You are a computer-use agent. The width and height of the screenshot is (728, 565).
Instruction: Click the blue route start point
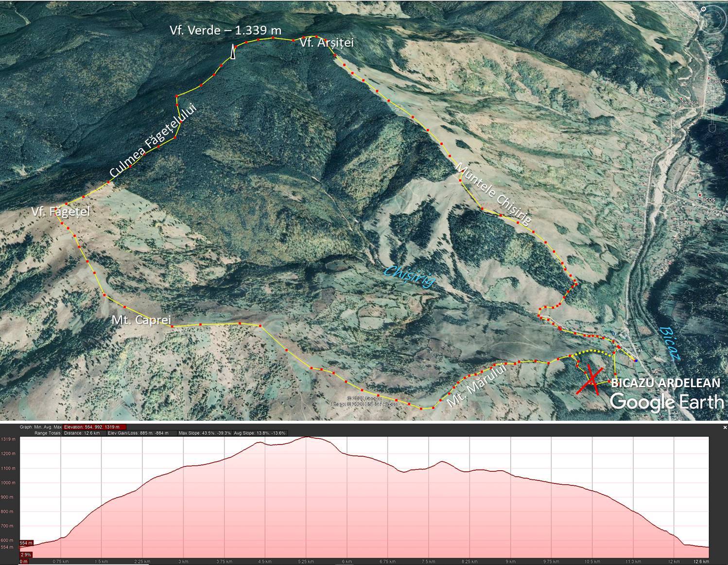click(636, 360)
